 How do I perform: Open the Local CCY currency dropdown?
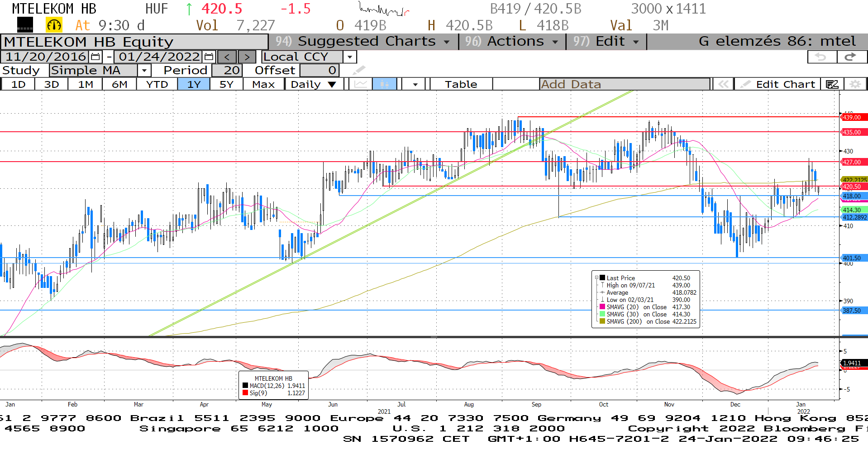pyautogui.click(x=349, y=57)
